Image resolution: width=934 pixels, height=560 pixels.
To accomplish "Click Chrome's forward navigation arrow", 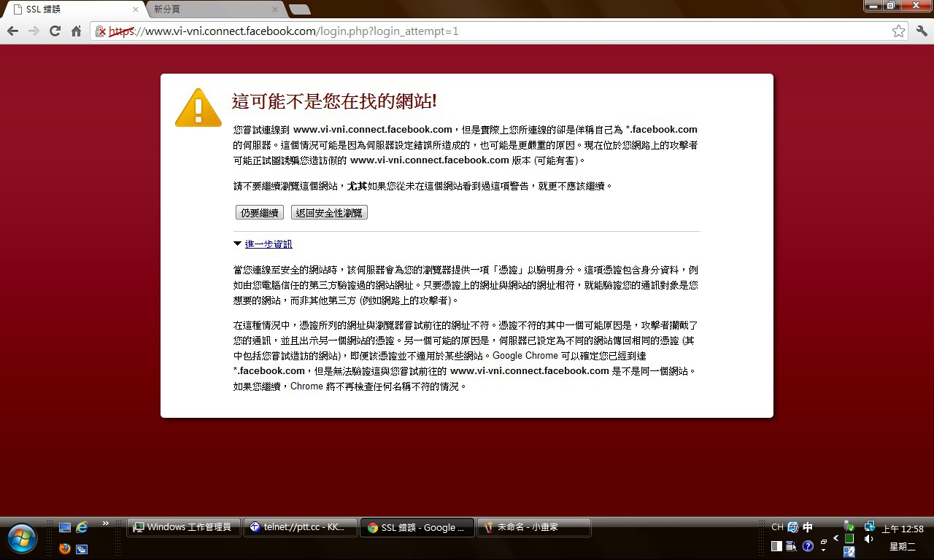I will [34, 31].
